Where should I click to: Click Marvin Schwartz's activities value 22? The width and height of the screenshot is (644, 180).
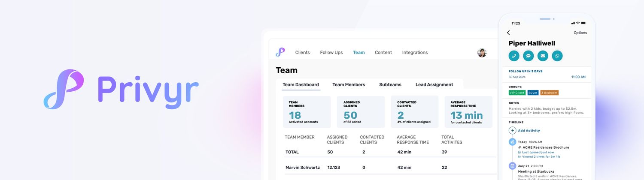(444, 168)
